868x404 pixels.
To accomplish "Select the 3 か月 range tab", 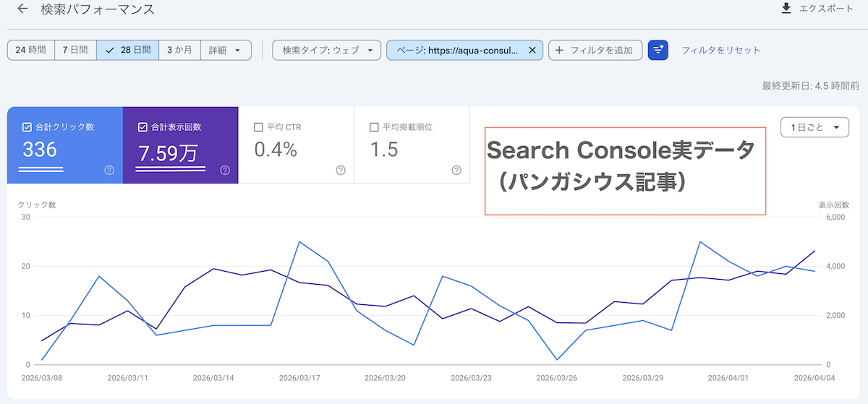I will point(179,50).
